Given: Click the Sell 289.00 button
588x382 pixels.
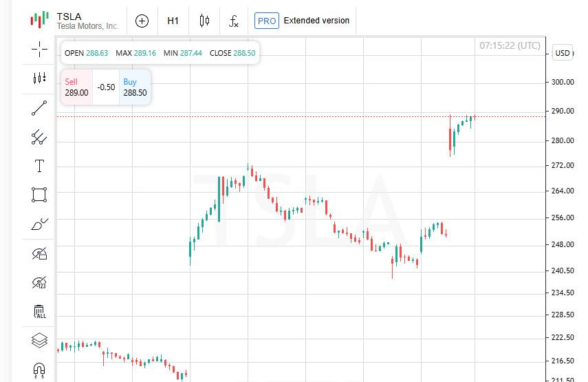Looking at the screenshot, I should pyautogui.click(x=76, y=87).
